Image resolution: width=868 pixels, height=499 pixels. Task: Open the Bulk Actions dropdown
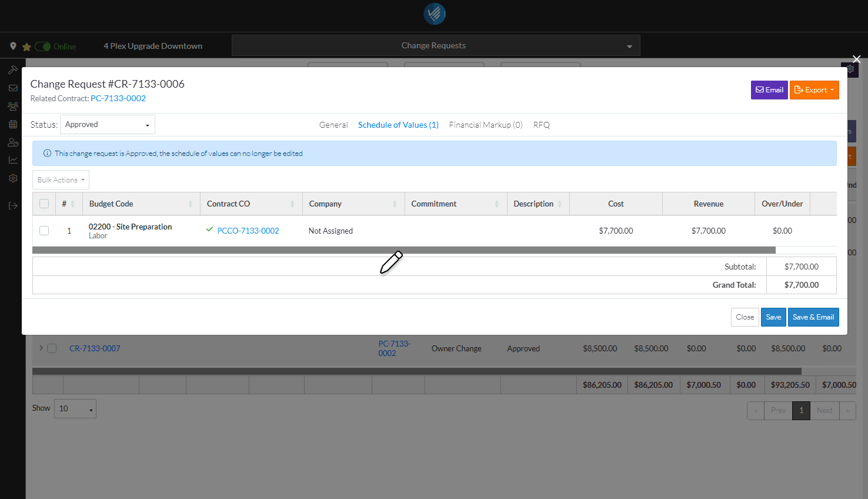click(61, 180)
